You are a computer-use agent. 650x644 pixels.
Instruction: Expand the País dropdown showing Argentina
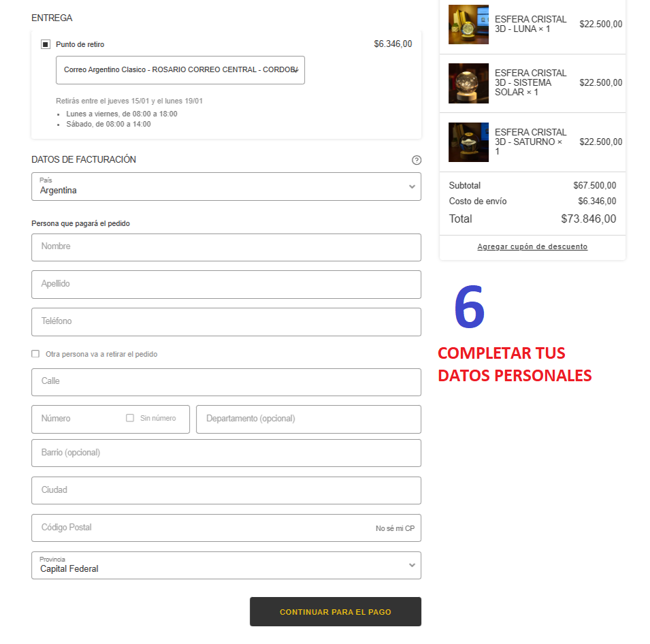click(226, 187)
